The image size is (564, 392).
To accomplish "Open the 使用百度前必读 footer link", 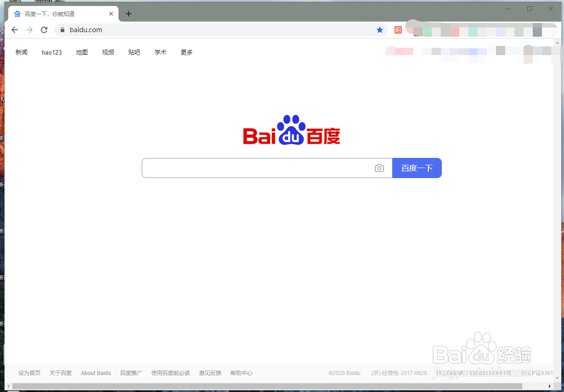I will [170, 373].
